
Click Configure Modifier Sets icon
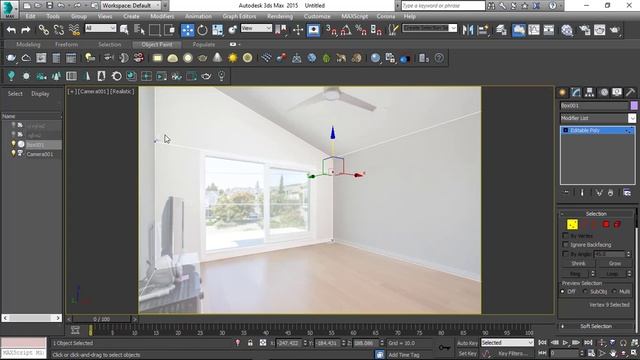click(x=627, y=193)
